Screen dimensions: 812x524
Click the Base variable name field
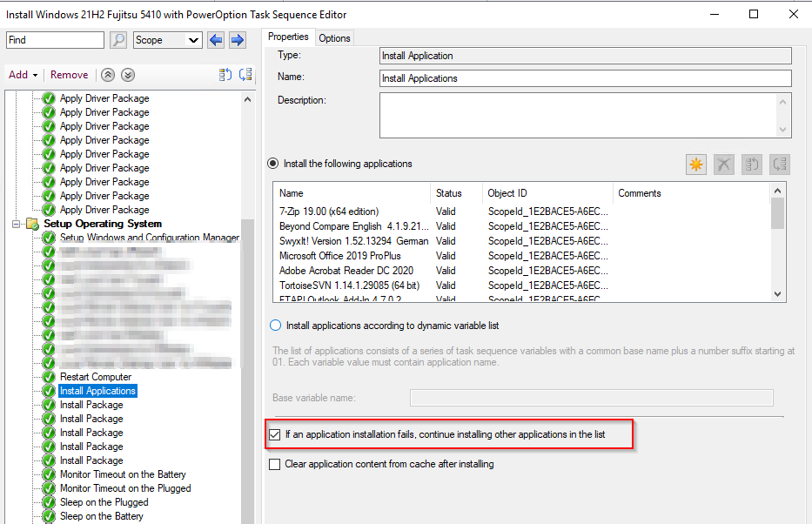(592, 398)
